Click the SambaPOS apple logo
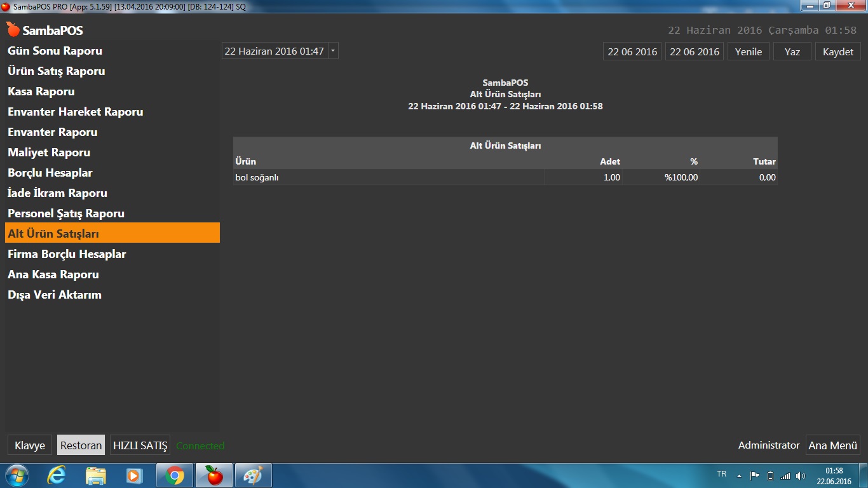 click(13, 30)
